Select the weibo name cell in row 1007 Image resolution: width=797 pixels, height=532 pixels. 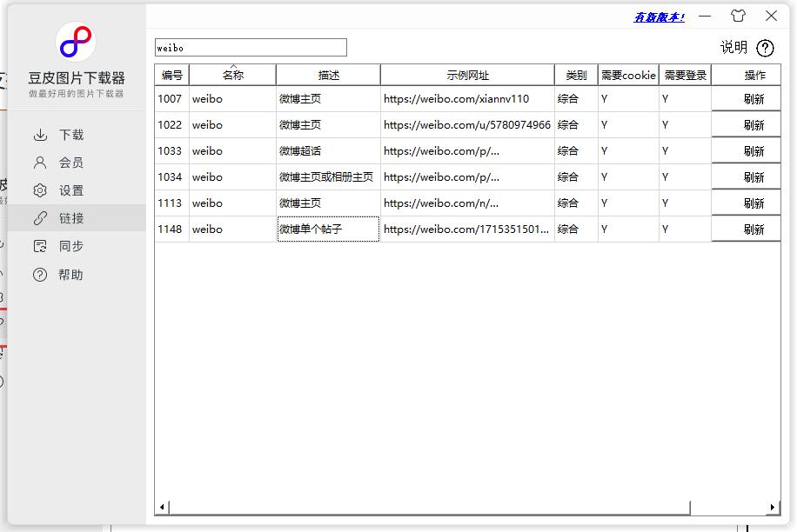coord(233,99)
